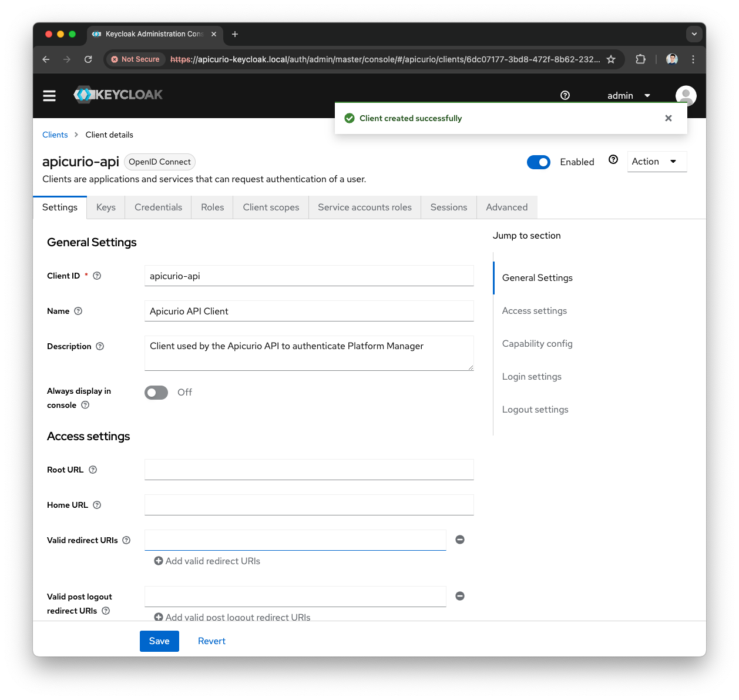
Task: Open the Action dropdown
Action: pos(656,161)
